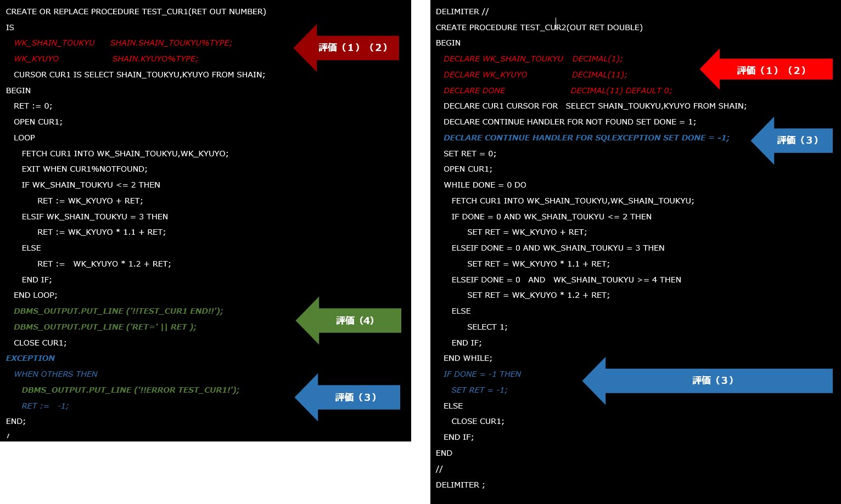Image resolution: width=841 pixels, height=504 pixels.
Task: Select the 'CURSOR CUR1 IS SELECT' line
Action: pyautogui.click(x=139, y=75)
